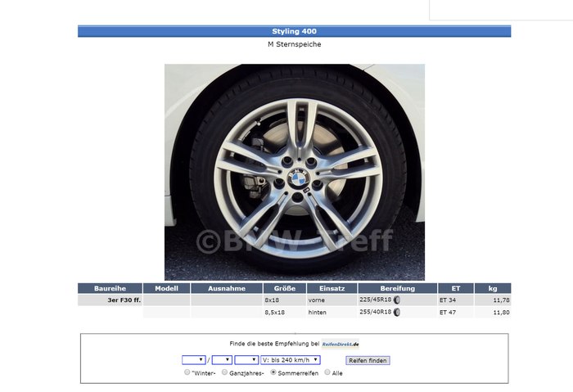Click the 'Bereifung' column header
The width and height of the screenshot is (573, 392).
click(397, 288)
